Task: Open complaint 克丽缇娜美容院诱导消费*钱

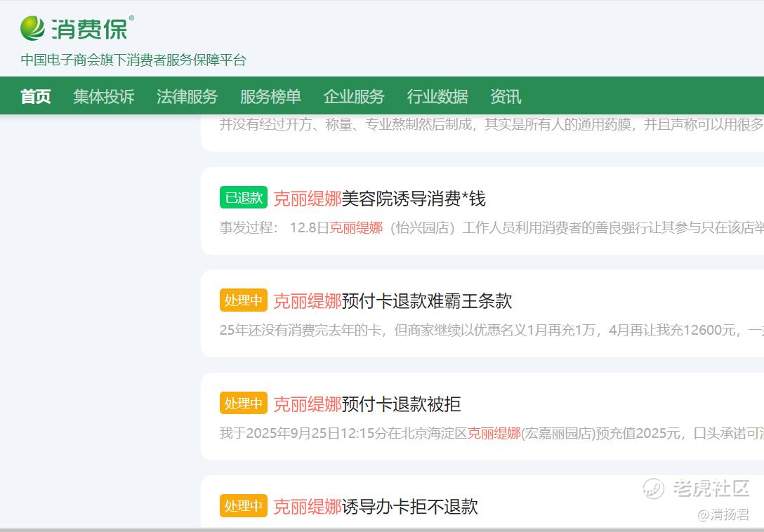Action: tap(380, 199)
